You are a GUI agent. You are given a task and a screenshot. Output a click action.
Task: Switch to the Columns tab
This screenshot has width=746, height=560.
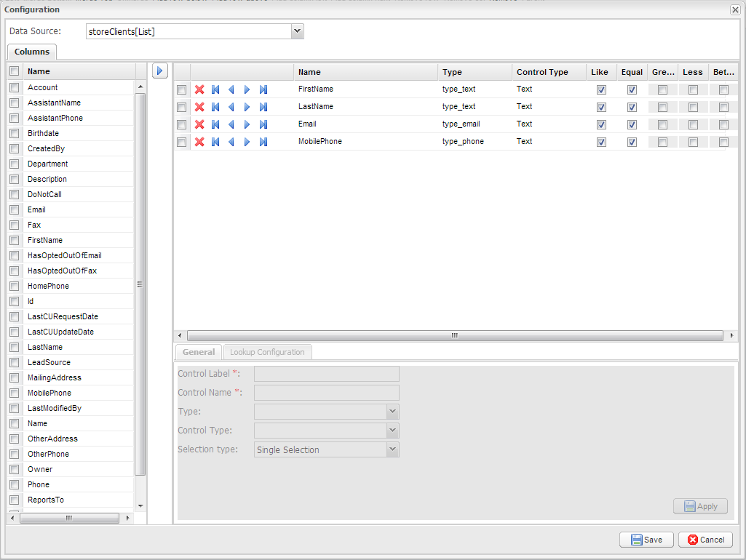click(32, 52)
